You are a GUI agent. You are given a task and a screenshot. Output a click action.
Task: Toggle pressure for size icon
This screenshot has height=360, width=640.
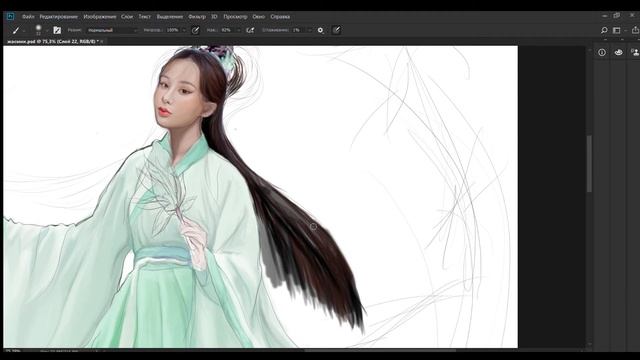click(x=336, y=30)
